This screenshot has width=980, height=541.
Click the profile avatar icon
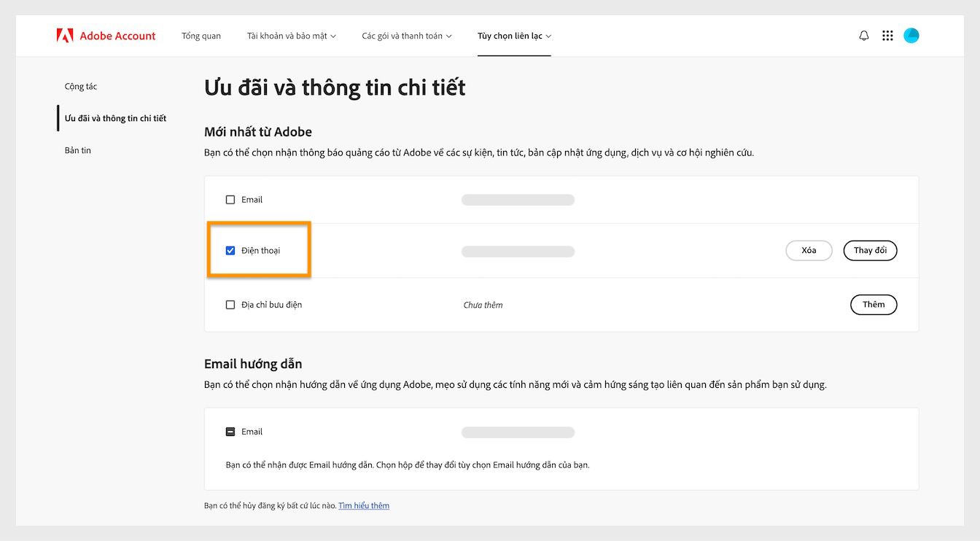911,35
